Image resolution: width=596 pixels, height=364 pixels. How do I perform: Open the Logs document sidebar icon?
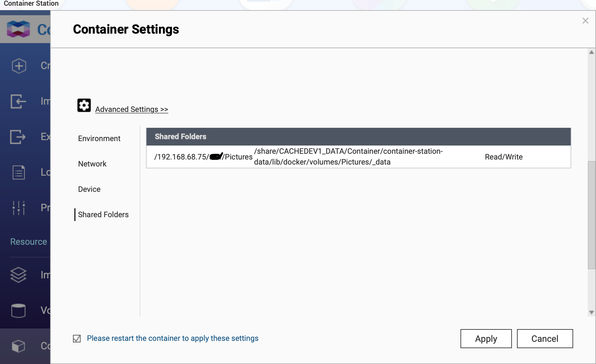[18, 172]
